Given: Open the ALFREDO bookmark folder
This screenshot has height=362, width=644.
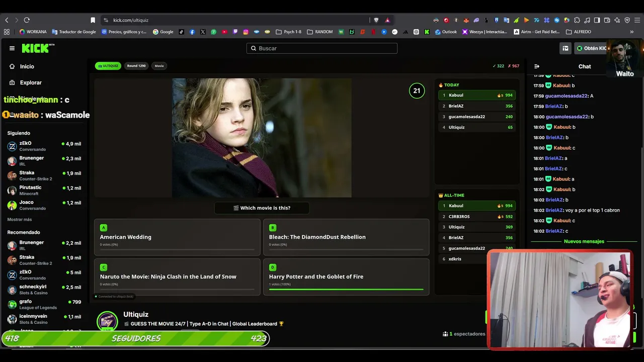Looking at the screenshot, I should click(579, 32).
